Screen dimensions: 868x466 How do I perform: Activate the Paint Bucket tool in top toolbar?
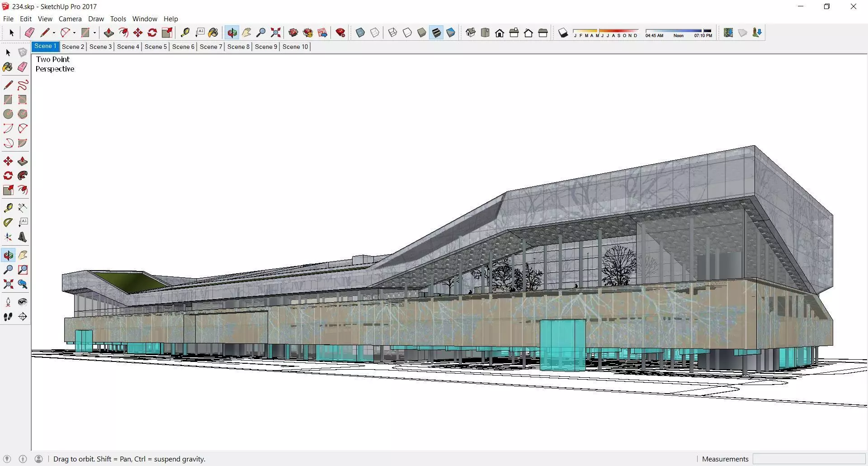tap(213, 33)
